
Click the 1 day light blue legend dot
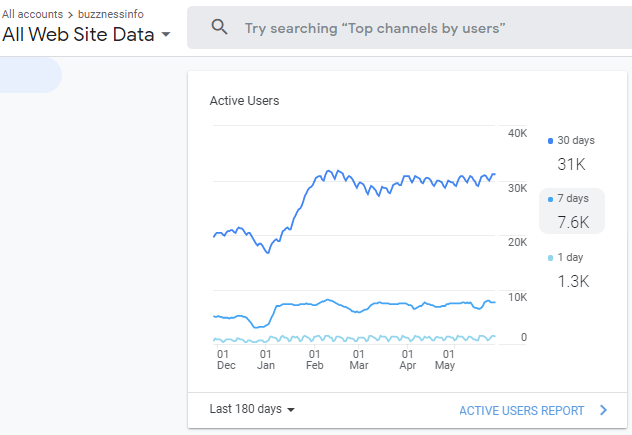pos(550,258)
